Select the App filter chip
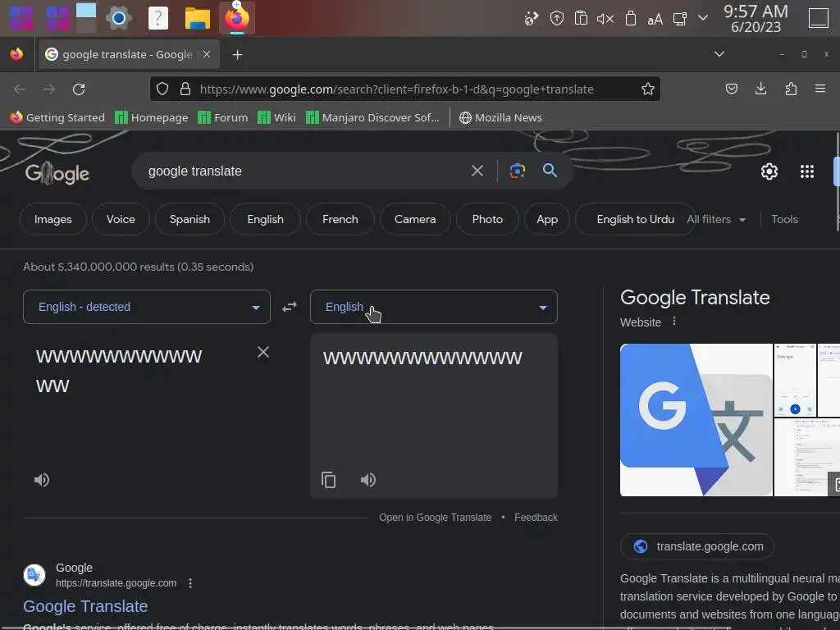Viewport: 840px width, 630px height. pyautogui.click(x=547, y=219)
